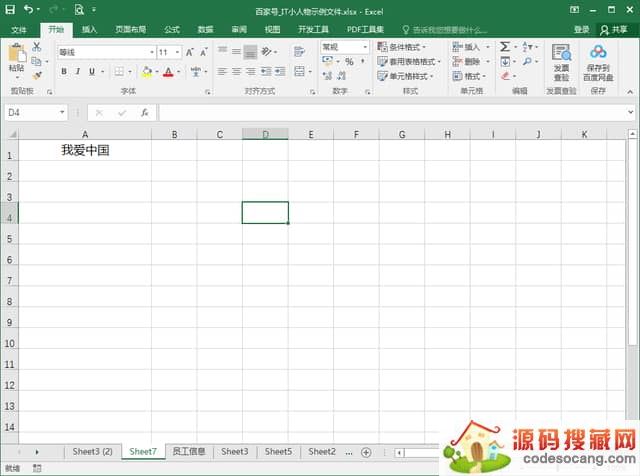640x476 pixels.
Task: Click the Paste clipboard icon
Action: tap(17, 53)
